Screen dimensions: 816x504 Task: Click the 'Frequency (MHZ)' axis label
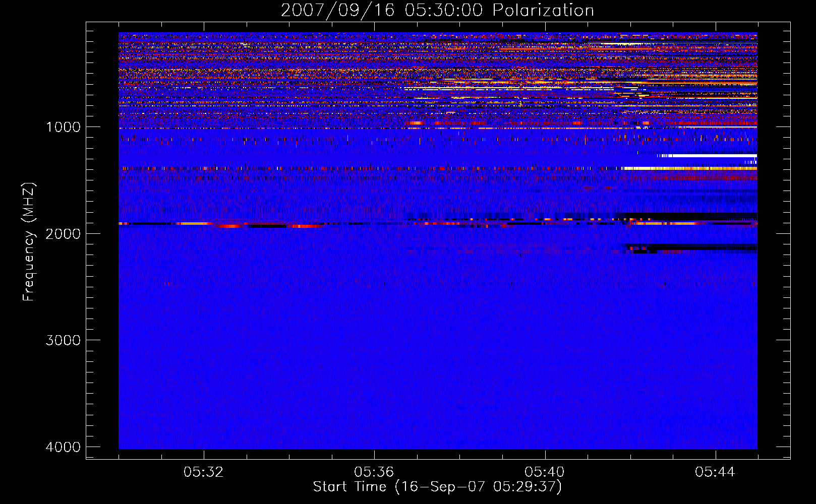[x=29, y=242]
